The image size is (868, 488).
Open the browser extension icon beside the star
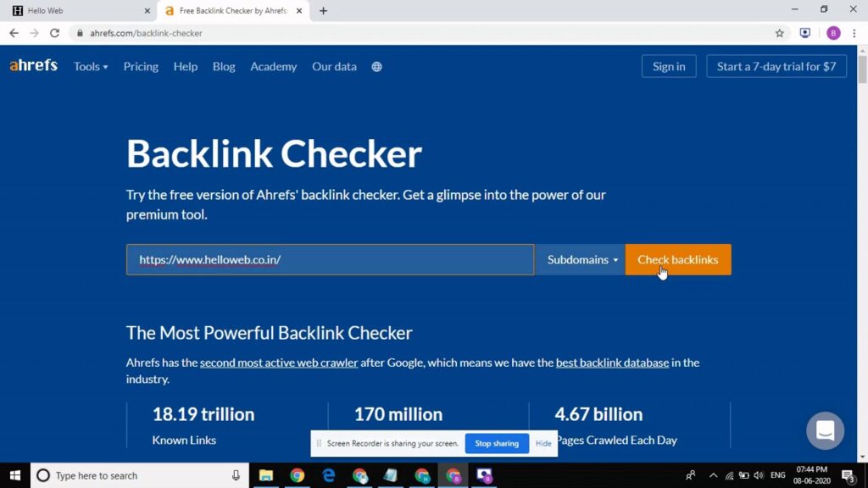pos(805,33)
